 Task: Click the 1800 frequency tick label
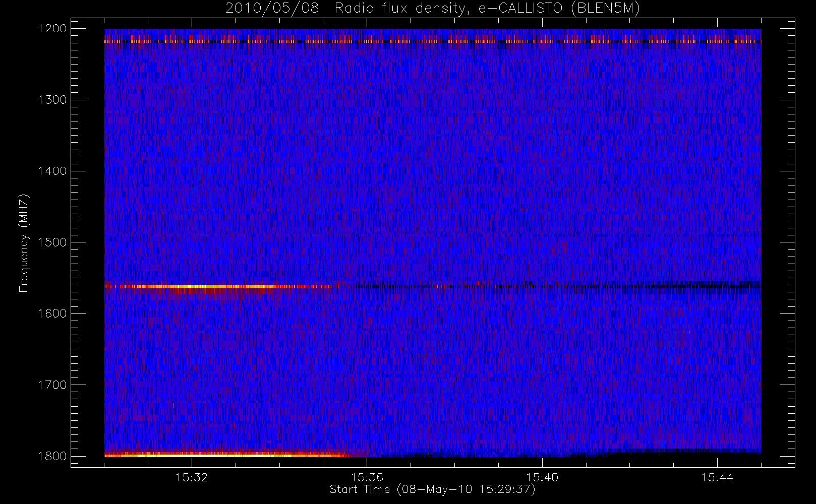pos(52,456)
